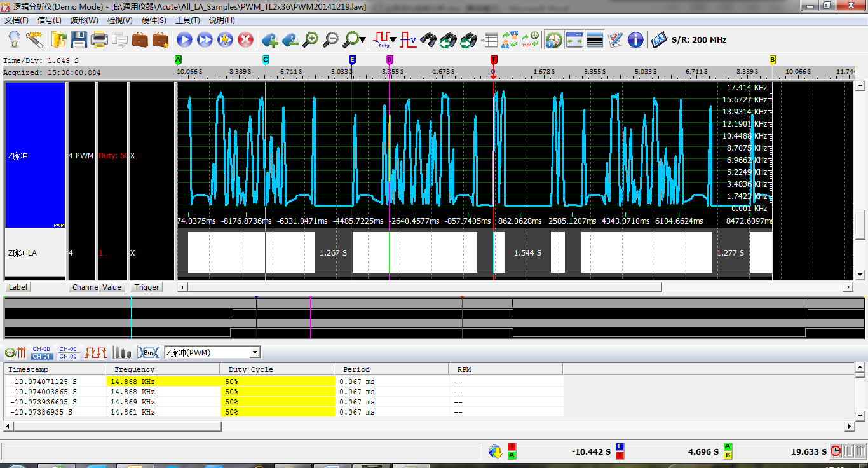868x468 pixels.
Task: Stop capture with the red X button
Action: click(x=245, y=40)
